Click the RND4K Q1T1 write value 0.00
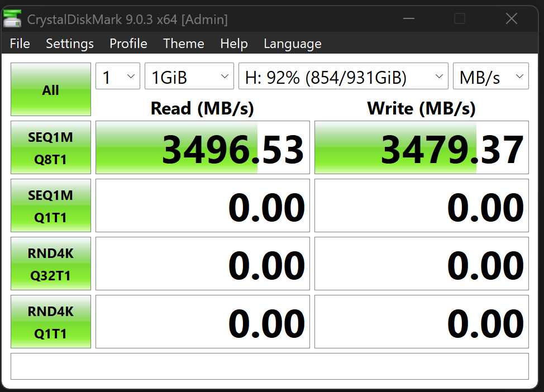Screen dimensions: 544x392 point(422,322)
